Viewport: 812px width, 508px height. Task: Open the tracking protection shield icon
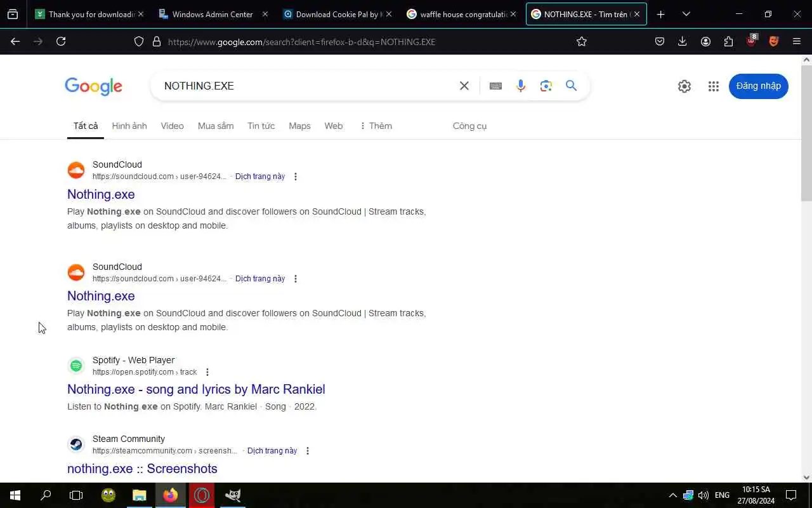(x=139, y=41)
